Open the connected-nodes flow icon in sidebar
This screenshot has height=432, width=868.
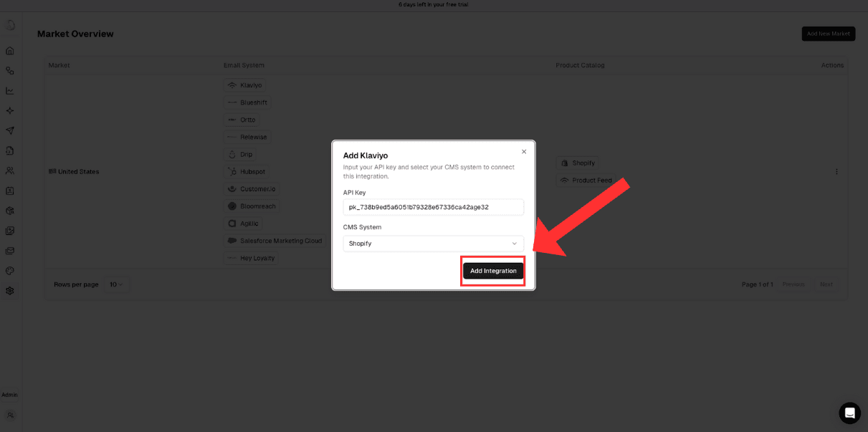[x=10, y=71]
